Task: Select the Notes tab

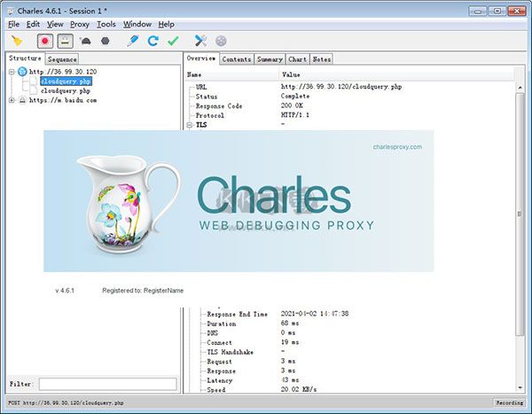Action: tap(321, 59)
